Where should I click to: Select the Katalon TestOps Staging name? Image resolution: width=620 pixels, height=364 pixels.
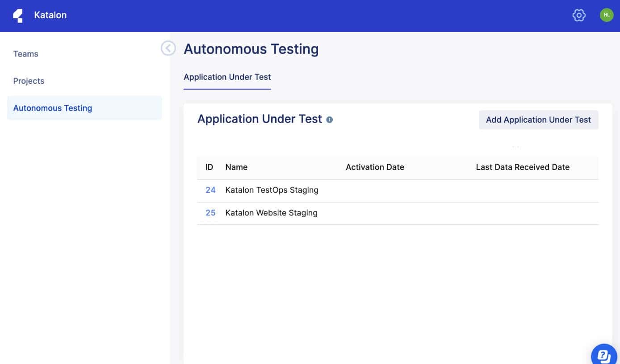[272, 190]
